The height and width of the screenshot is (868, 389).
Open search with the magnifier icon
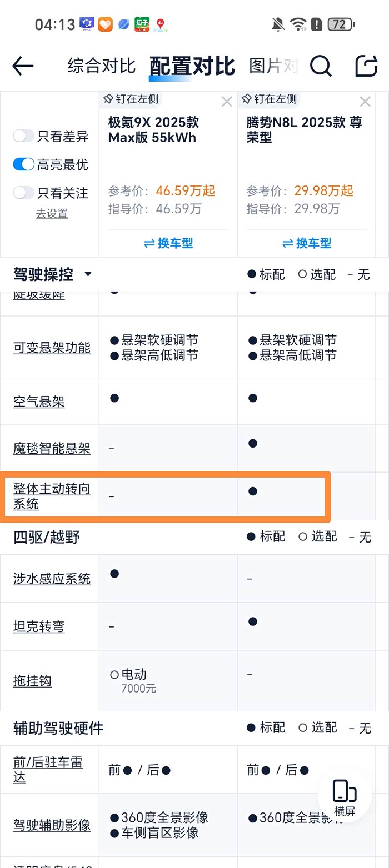coord(321,66)
